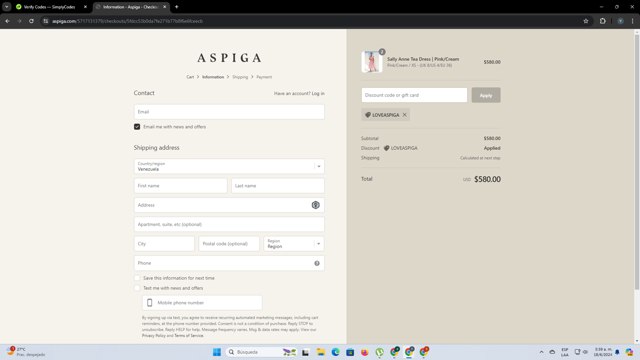Click the site info icon in address bar
The image size is (640, 360).
tap(46, 21)
